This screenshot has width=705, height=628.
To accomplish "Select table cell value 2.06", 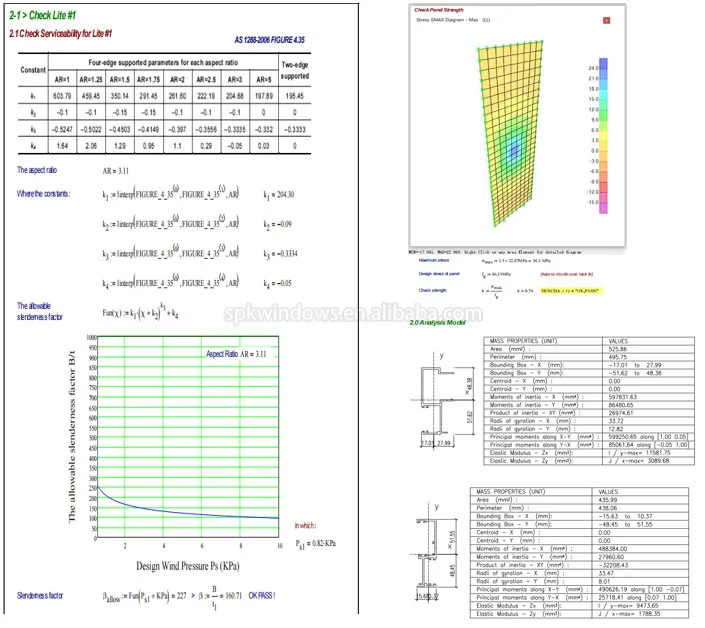I will click(x=91, y=146).
